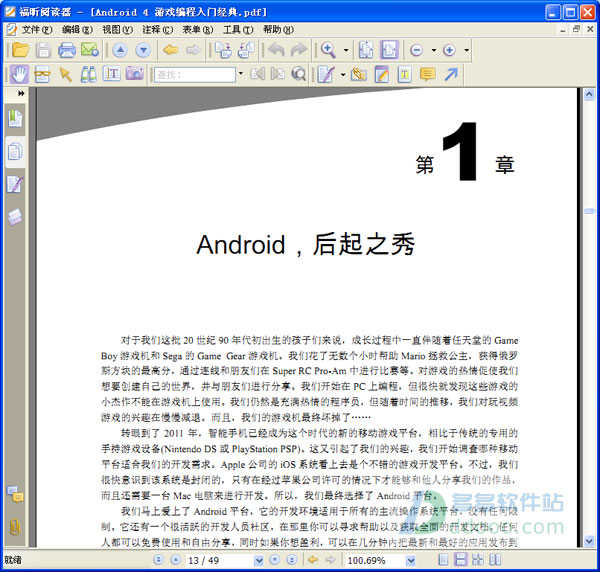Click the Save floppy disk icon
This screenshot has height=572, width=600.
click(43, 50)
